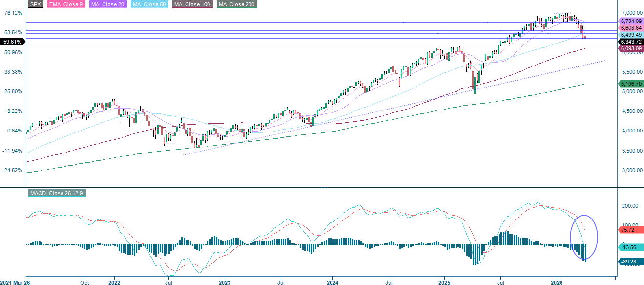
Task: Click the 6,784.09 price axis label
Action: point(630,21)
